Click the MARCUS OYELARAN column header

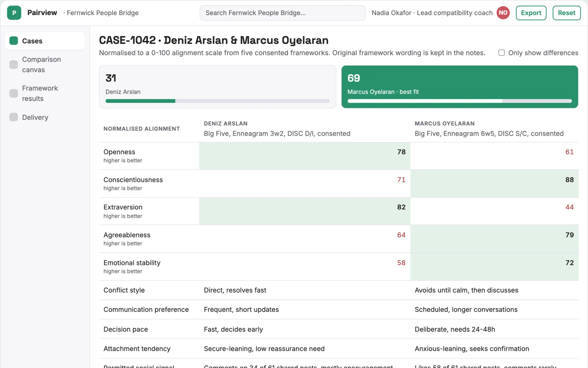445,124
